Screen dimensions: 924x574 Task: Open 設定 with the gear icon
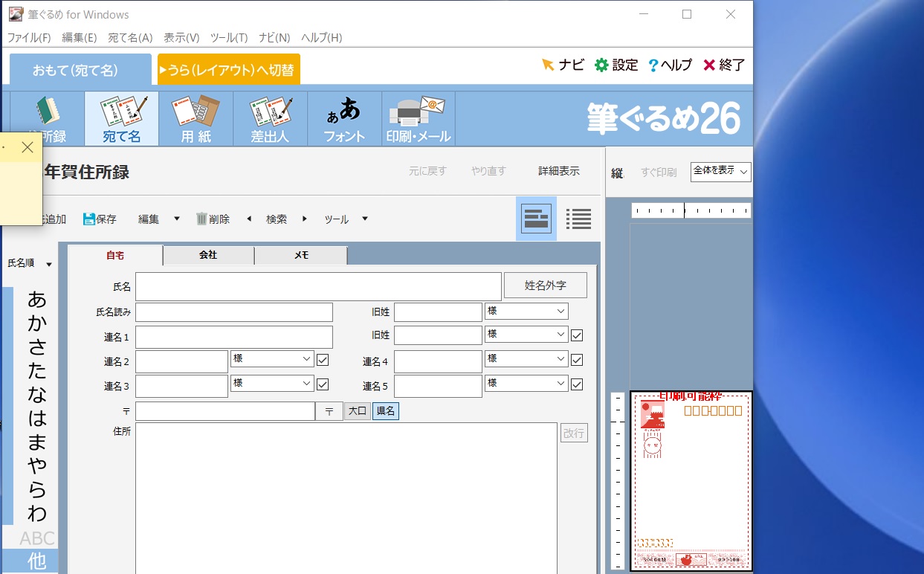click(616, 65)
